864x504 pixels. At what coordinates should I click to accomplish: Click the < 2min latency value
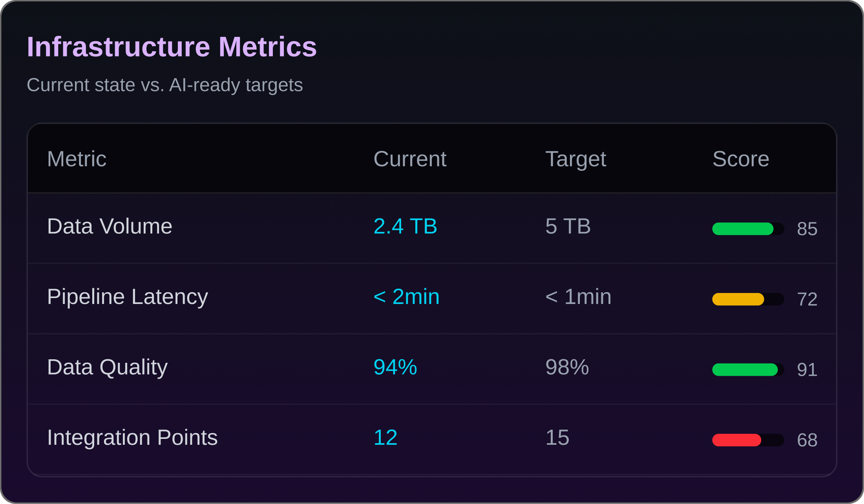(406, 297)
